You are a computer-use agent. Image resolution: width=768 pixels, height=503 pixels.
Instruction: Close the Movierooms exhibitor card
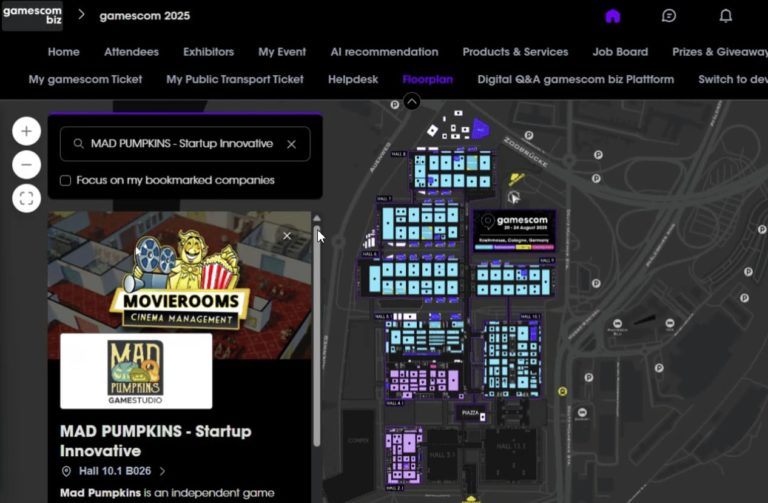pyautogui.click(x=287, y=236)
